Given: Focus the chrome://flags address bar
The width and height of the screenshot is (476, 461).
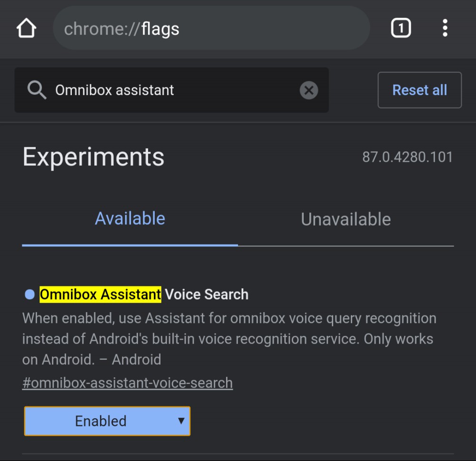Looking at the screenshot, I should [211, 28].
